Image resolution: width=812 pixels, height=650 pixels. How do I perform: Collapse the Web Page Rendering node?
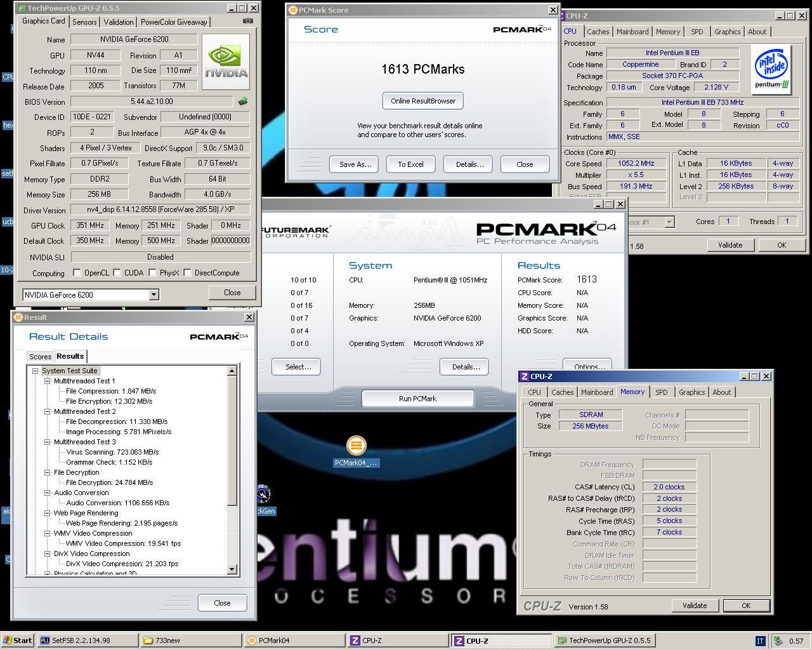48,513
